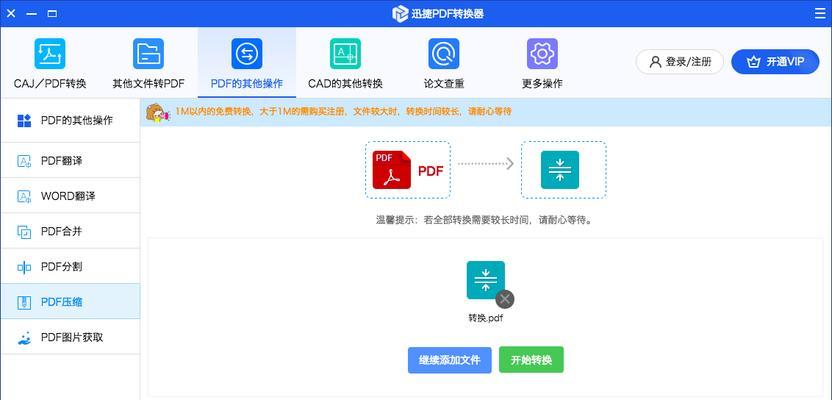Viewport: 832px width, 400px height.
Task: Click the 登录/注册 button
Action: 680,62
